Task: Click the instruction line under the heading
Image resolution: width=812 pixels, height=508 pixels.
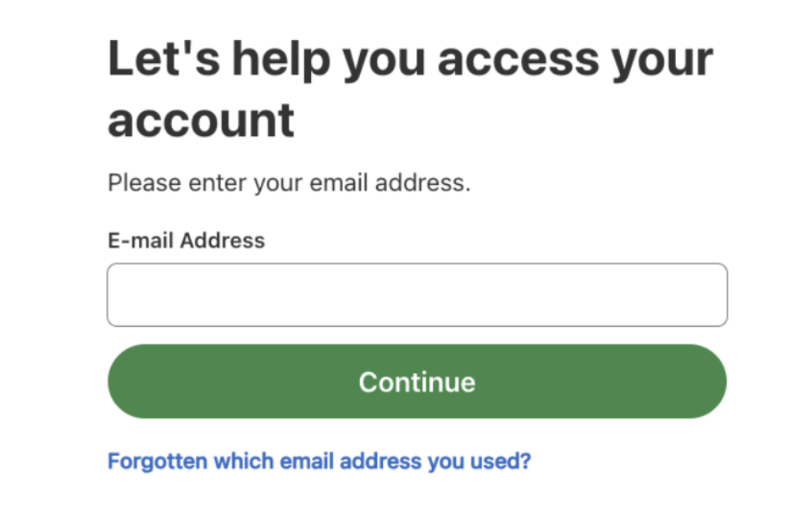Action: click(x=289, y=183)
